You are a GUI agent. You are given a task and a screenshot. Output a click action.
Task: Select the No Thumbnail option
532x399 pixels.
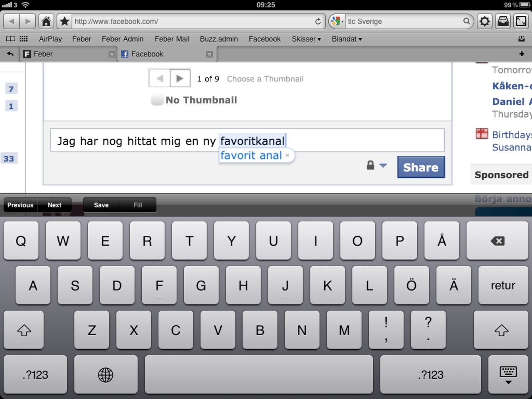pos(157,100)
